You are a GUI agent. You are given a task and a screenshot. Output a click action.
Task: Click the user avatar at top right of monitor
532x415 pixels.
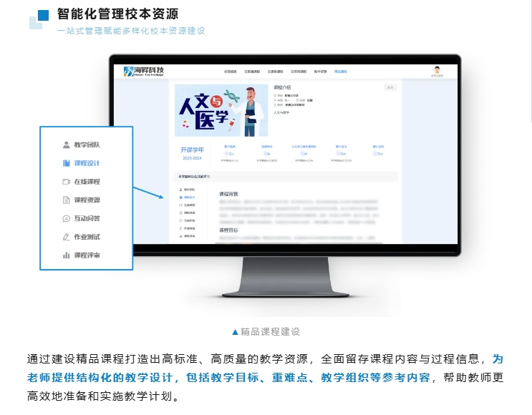coord(436,70)
